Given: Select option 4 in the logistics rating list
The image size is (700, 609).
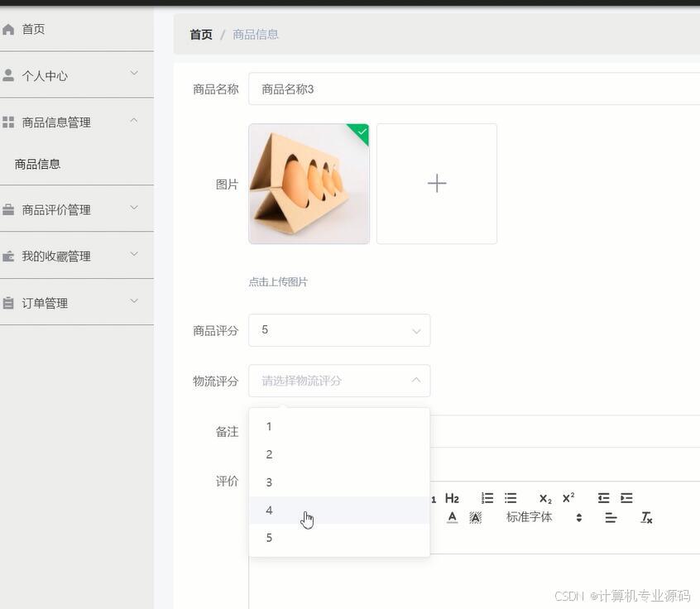Looking at the screenshot, I should pyautogui.click(x=339, y=510).
